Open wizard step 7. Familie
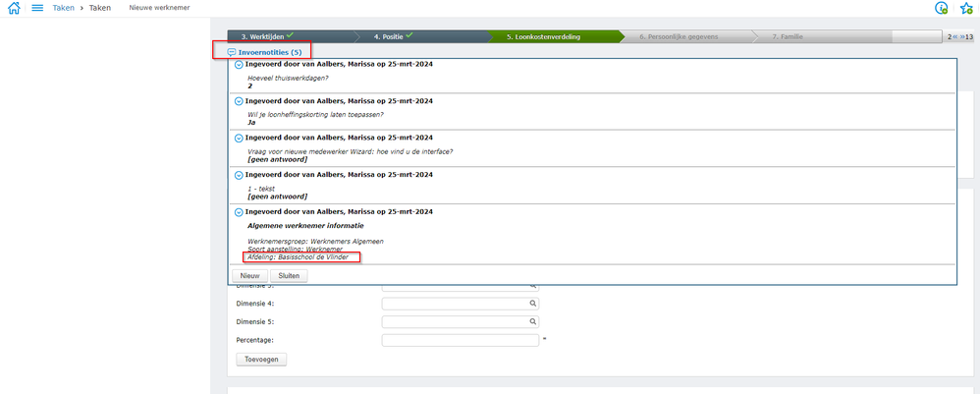 (821, 37)
